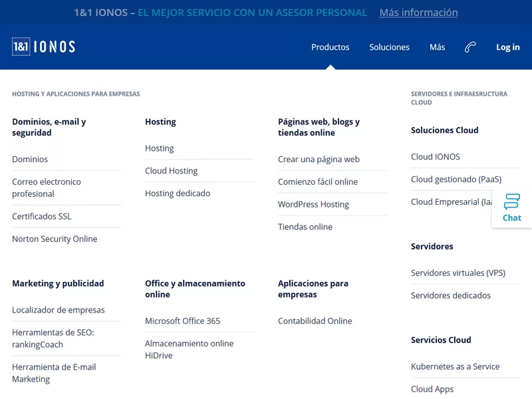This screenshot has height=399, width=532.
Task: Select Cloud gestionado (PaaS)
Action: pos(456,179)
